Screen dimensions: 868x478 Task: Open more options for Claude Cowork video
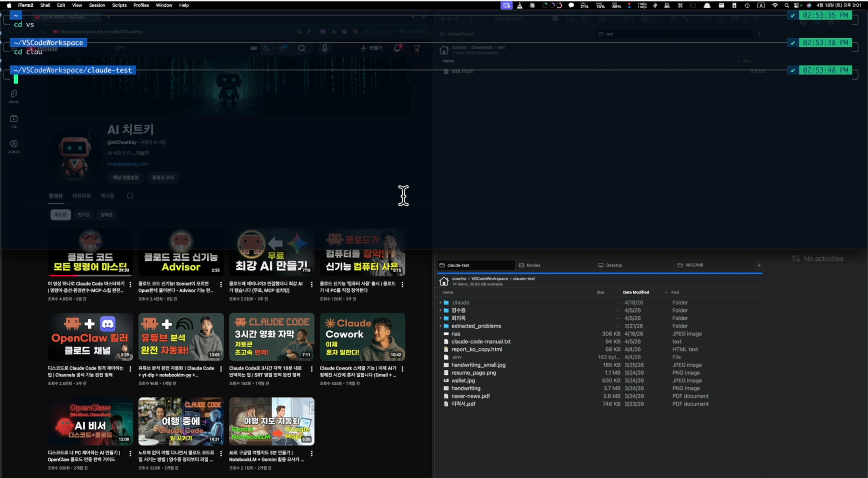coord(403,369)
